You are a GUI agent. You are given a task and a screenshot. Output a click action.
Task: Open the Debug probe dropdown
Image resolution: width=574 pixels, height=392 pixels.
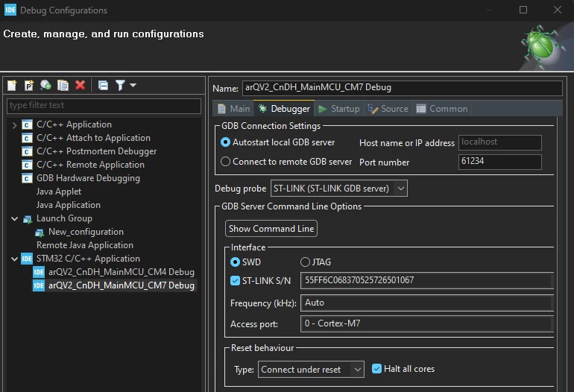tap(339, 189)
